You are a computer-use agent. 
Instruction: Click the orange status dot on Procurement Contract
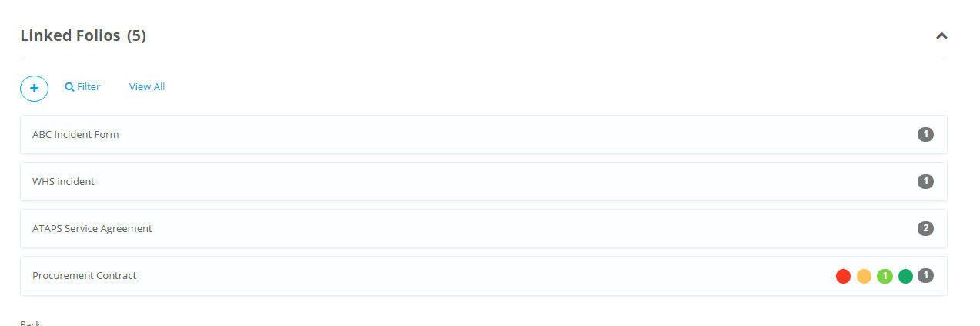(x=864, y=276)
